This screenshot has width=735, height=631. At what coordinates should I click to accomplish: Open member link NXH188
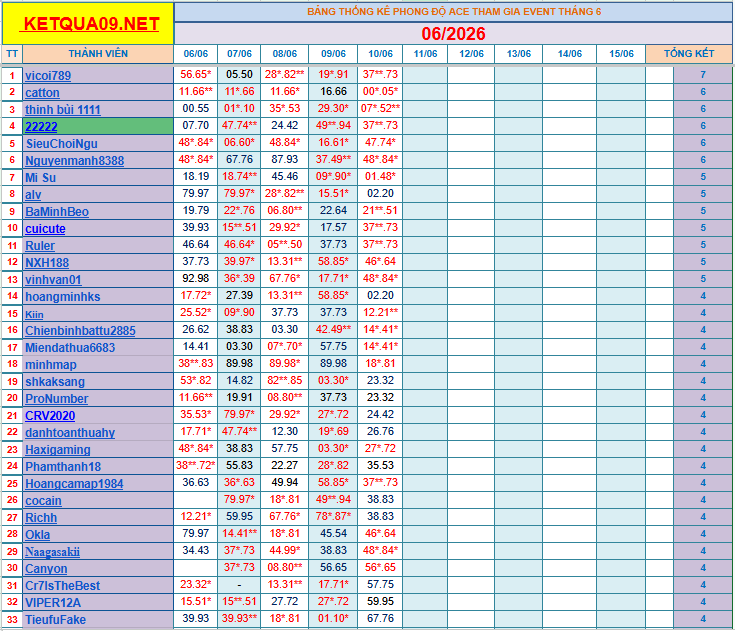coord(47,263)
